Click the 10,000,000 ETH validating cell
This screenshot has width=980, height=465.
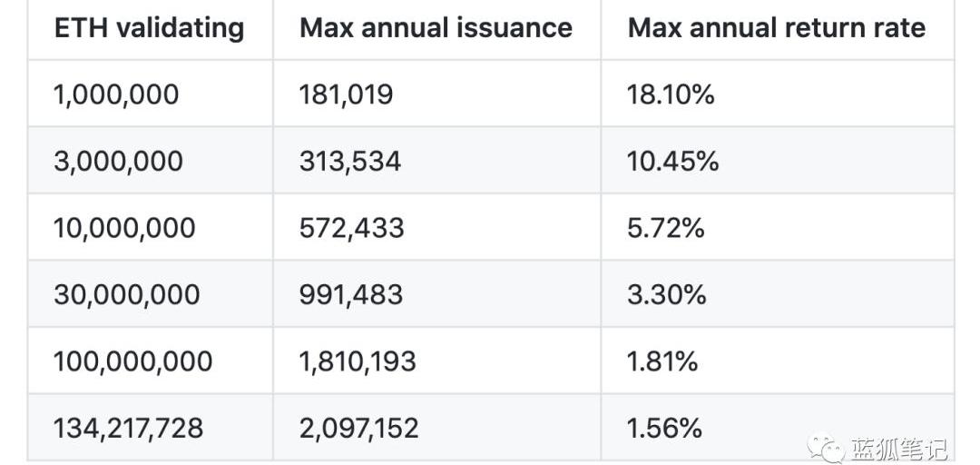pyautogui.click(x=124, y=228)
